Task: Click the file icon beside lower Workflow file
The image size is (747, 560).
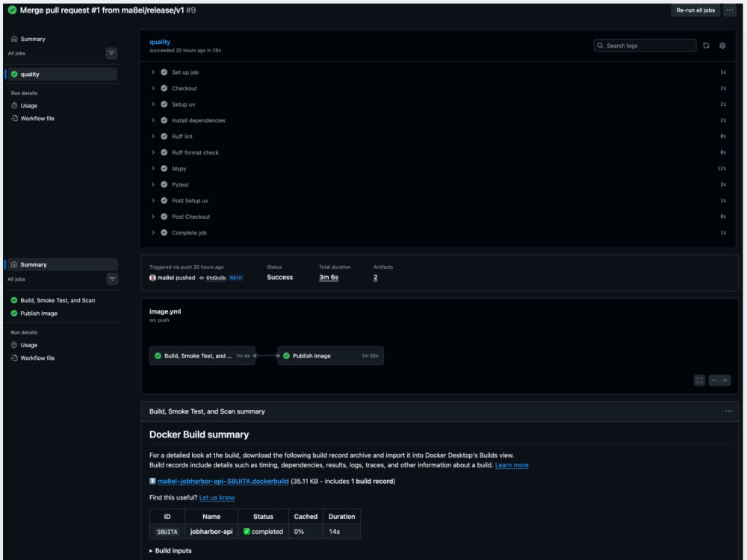Action: (14, 358)
